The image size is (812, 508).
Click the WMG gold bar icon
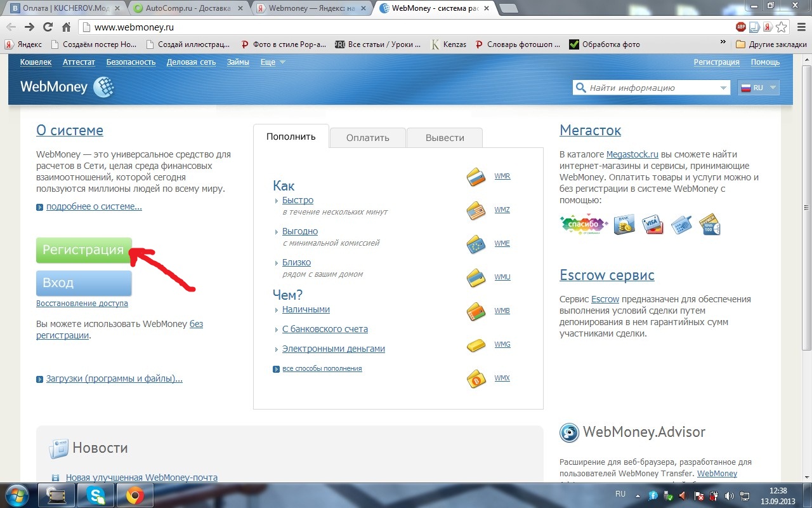click(x=476, y=345)
